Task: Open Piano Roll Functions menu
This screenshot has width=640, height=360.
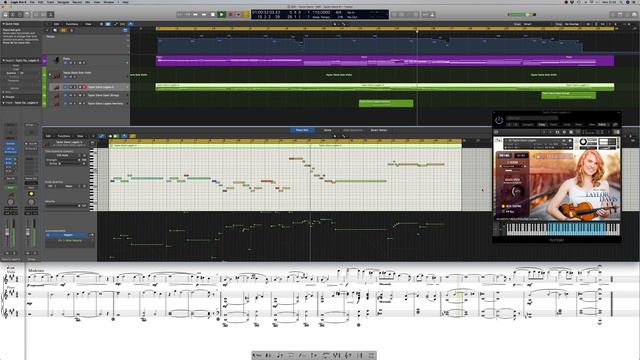Action: point(64,136)
